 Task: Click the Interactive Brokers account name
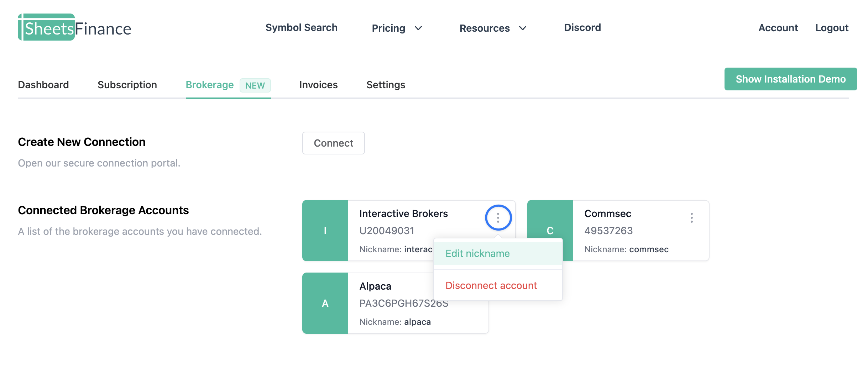(x=403, y=213)
